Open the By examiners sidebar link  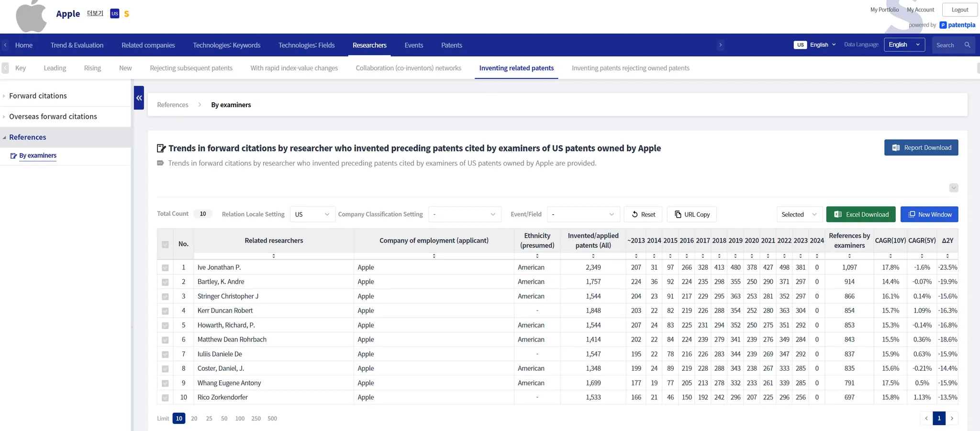tap(38, 155)
